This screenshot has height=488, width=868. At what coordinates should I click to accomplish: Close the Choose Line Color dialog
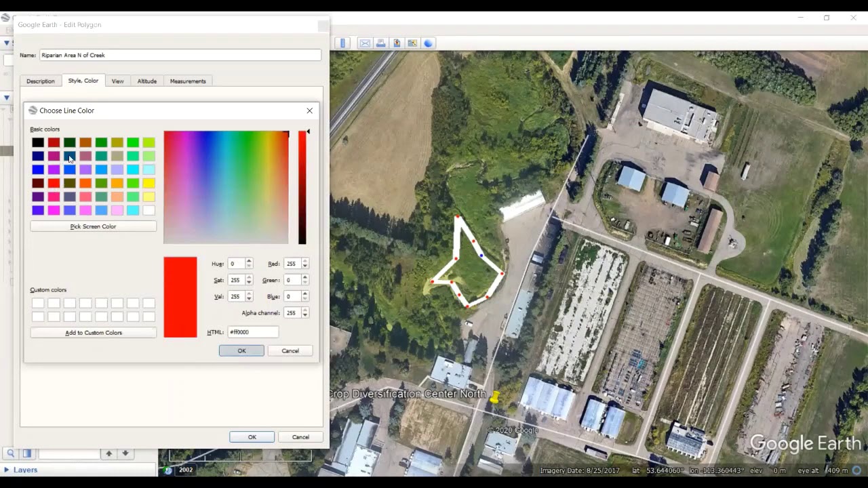pos(310,110)
